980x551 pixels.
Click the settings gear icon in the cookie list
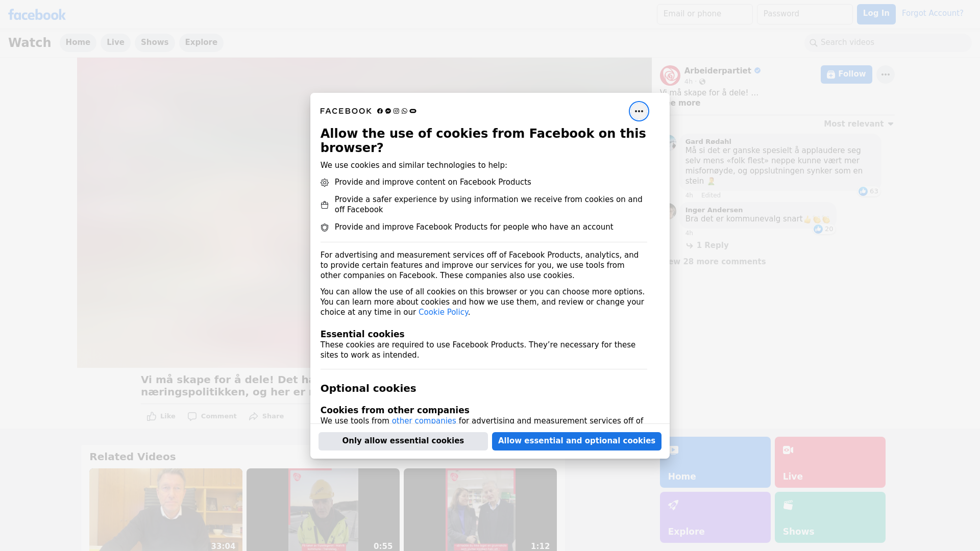(325, 183)
